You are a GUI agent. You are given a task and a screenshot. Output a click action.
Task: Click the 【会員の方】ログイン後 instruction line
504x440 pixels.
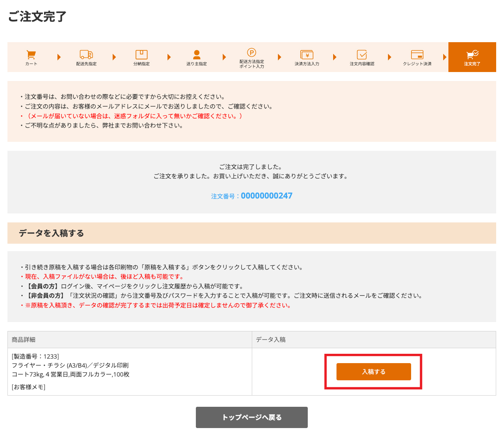coord(132,286)
